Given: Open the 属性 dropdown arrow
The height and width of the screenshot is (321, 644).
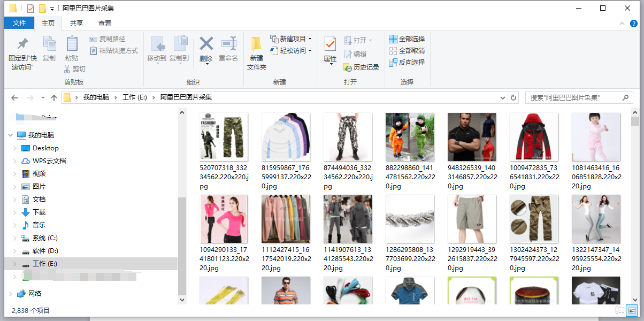Looking at the screenshot, I should pos(330,65).
